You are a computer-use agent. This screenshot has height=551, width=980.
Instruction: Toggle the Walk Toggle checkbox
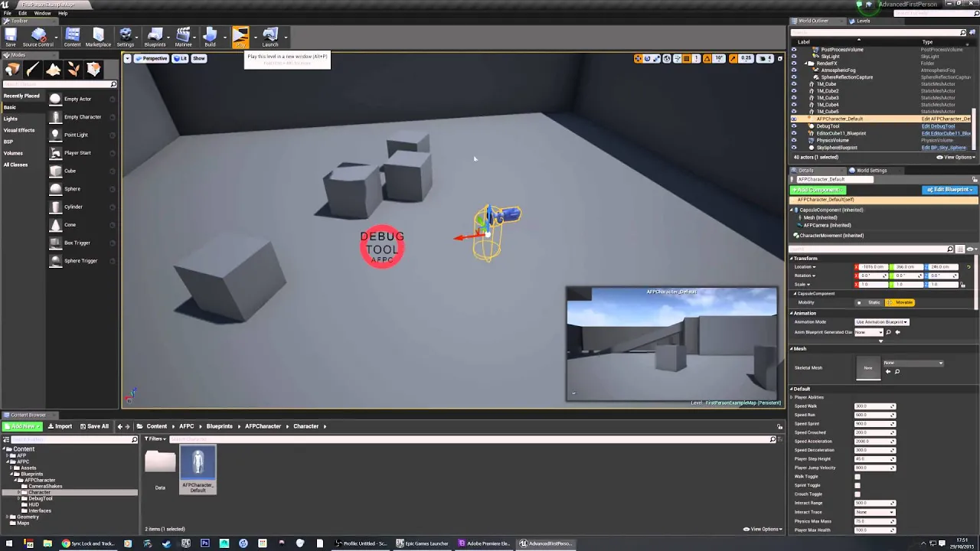coord(857,477)
